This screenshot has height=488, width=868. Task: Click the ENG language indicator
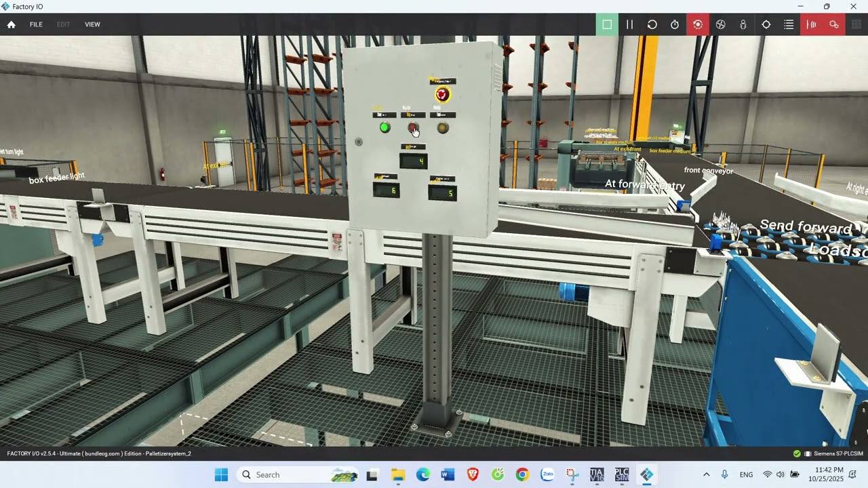pyautogui.click(x=746, y=474)
